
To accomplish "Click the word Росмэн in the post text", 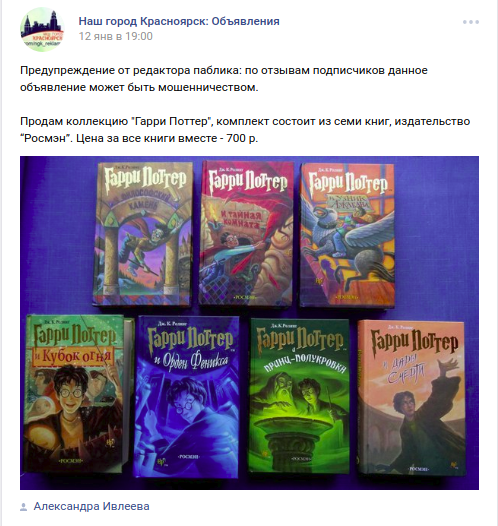I will point(45,138).
